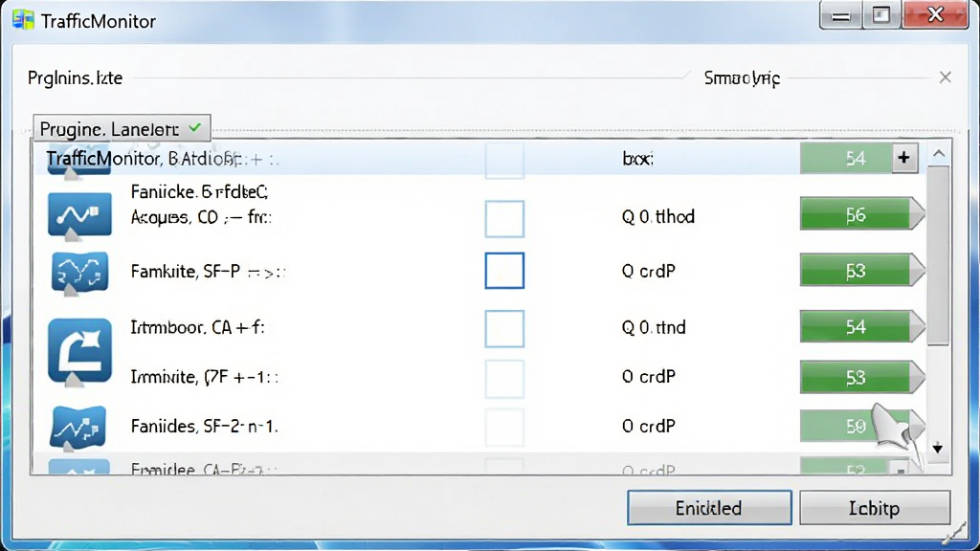Select the 'Irmnixite, (7F+-1' row text
The height and width of the screenshot is (551, 980).
(x=205, y=377)
